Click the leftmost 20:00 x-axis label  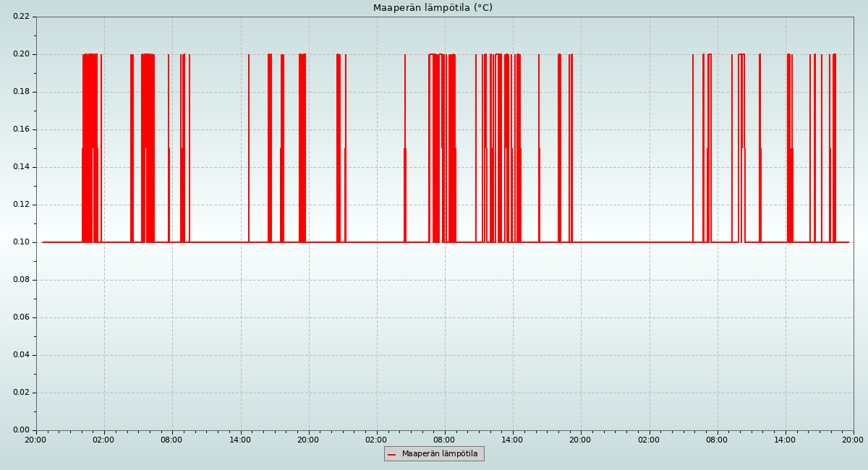[36, 440]
